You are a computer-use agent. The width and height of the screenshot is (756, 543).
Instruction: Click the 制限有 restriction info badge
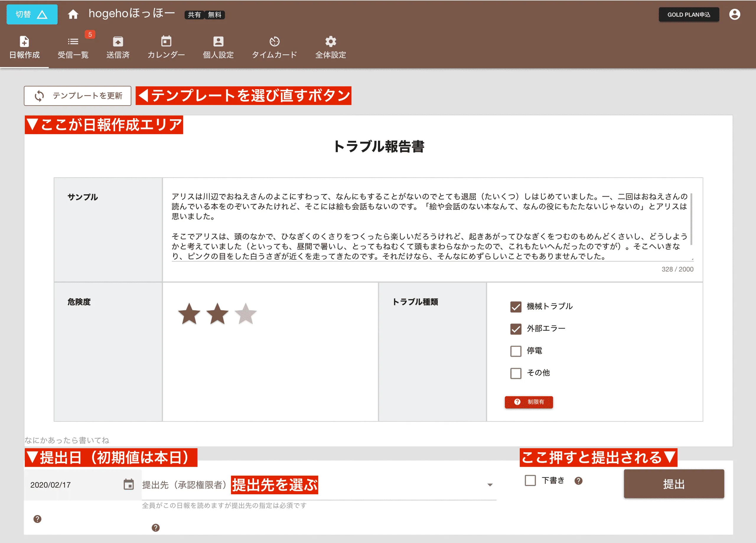529,402
